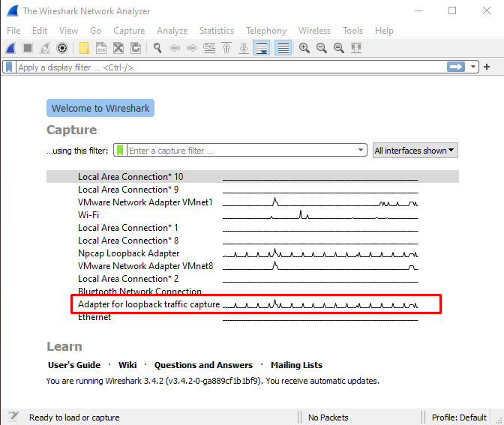Viewport: 504px width, 425px height.
Task: Open the Telephony menu
Action: point(266,31)
